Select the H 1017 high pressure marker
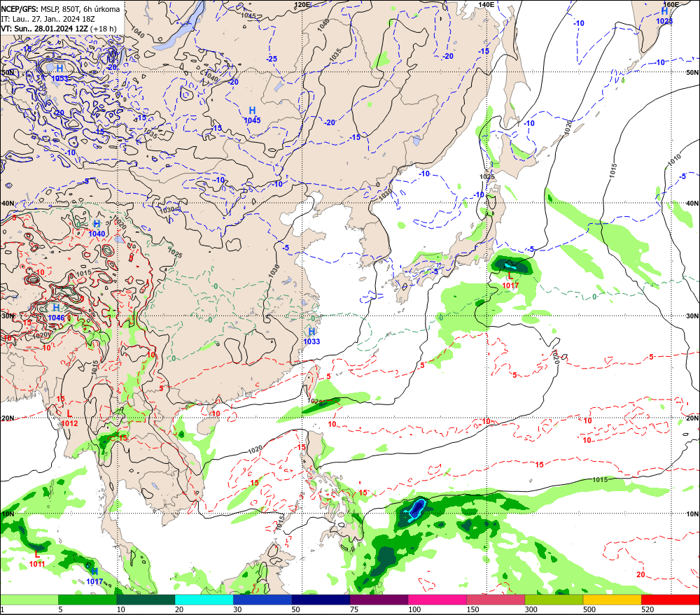The width and height of the screenshot is (700, 615). pyautogui.click(x=94, y=577)
